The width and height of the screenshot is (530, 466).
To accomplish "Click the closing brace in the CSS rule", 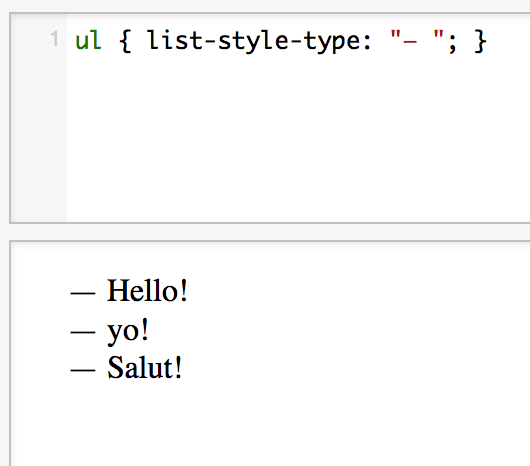I will [480, 41].
